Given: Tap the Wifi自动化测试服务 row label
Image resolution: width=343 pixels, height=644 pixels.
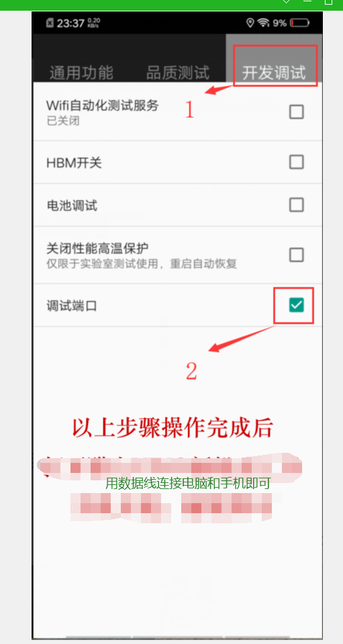Looking at the screenshot, I should click(102, 105).
